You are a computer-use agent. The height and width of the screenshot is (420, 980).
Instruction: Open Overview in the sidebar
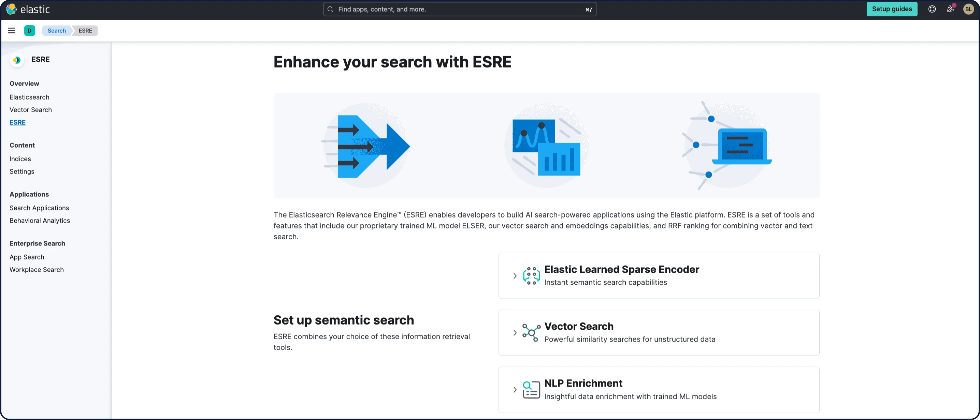(24, 84)
